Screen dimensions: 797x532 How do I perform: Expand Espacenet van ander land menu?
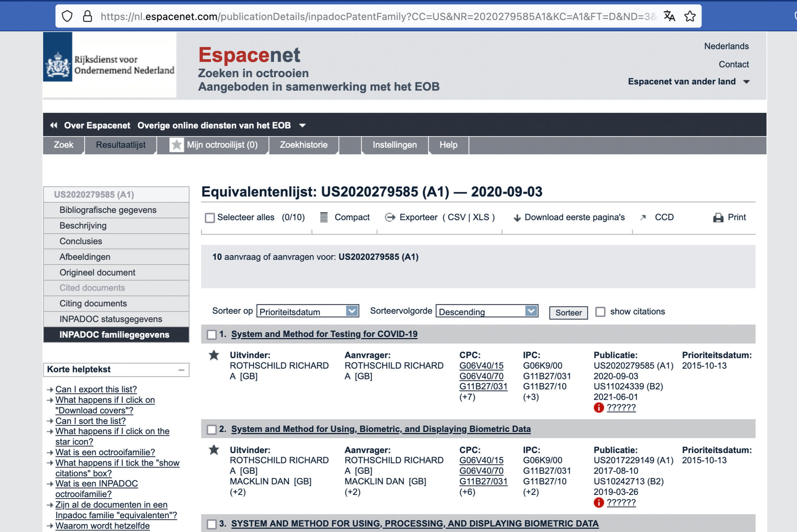click(x=689, y=82)
